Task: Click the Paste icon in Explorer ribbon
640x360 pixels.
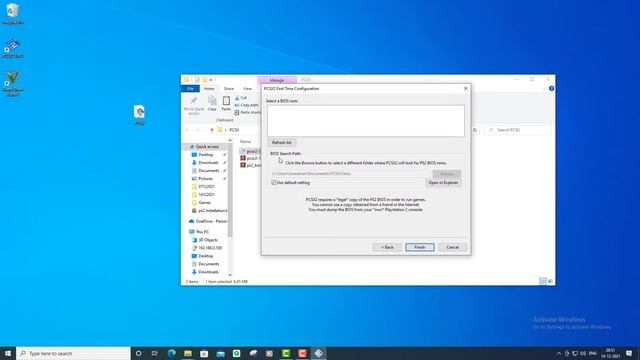Action: point(226,104)
